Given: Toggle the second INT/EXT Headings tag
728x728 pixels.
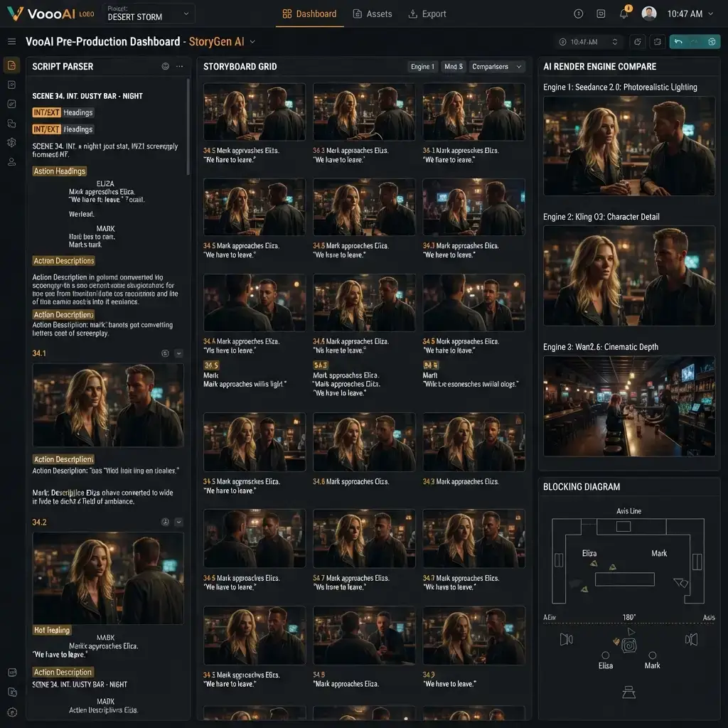Looking at the screenshot, I should [x=63, y=129].
